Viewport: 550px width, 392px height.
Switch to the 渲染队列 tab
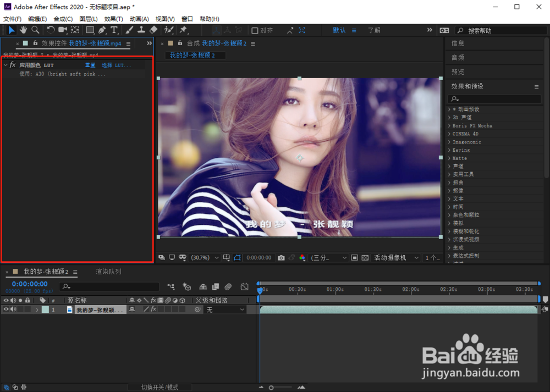point(108,272)
